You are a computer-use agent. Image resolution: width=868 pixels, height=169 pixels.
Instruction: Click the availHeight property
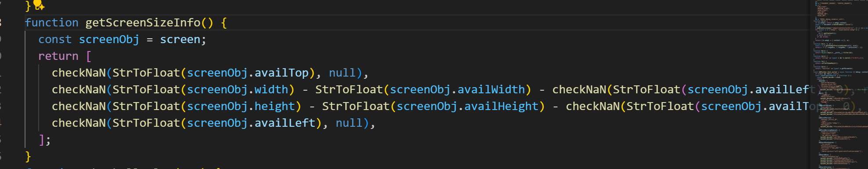pos(501,107)
